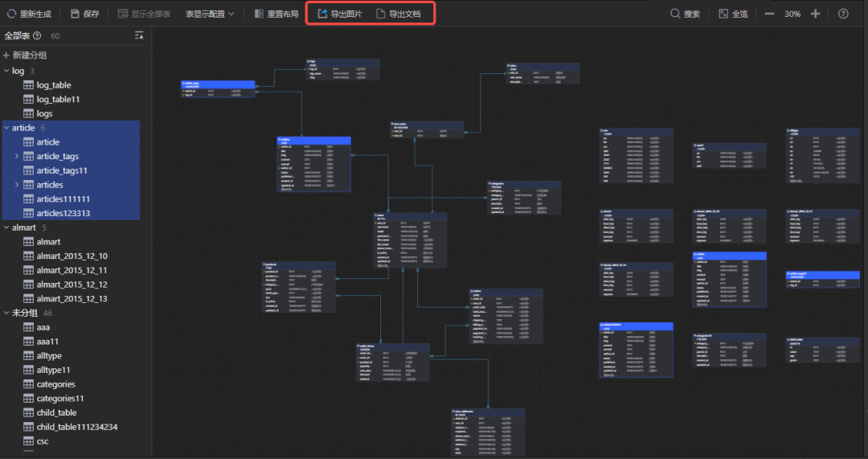Viewport: 868px width, 459px height.
Task: Click the highlighted articles entity in the diagram
Action: tap(314, 165)
